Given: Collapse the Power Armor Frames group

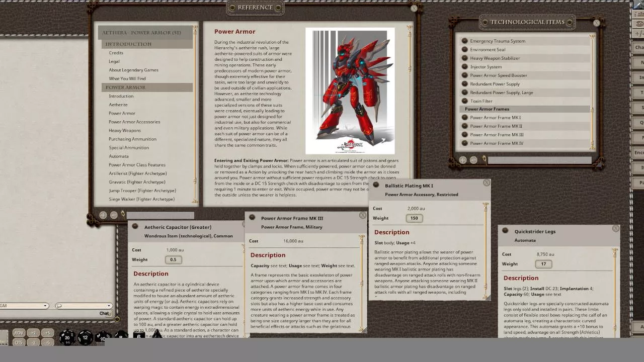Looking at the screenshot, I should tap(524, 109).
